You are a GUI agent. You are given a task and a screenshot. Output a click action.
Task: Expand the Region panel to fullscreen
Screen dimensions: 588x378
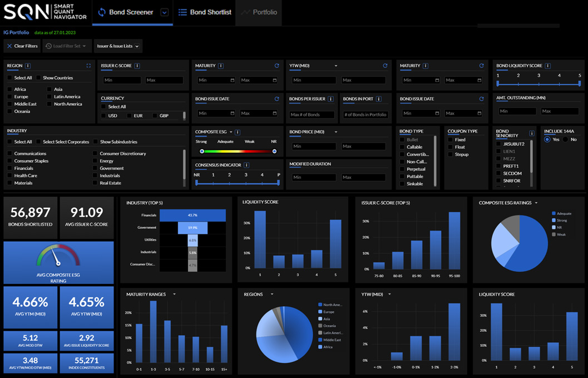click(x=88, y=66)
